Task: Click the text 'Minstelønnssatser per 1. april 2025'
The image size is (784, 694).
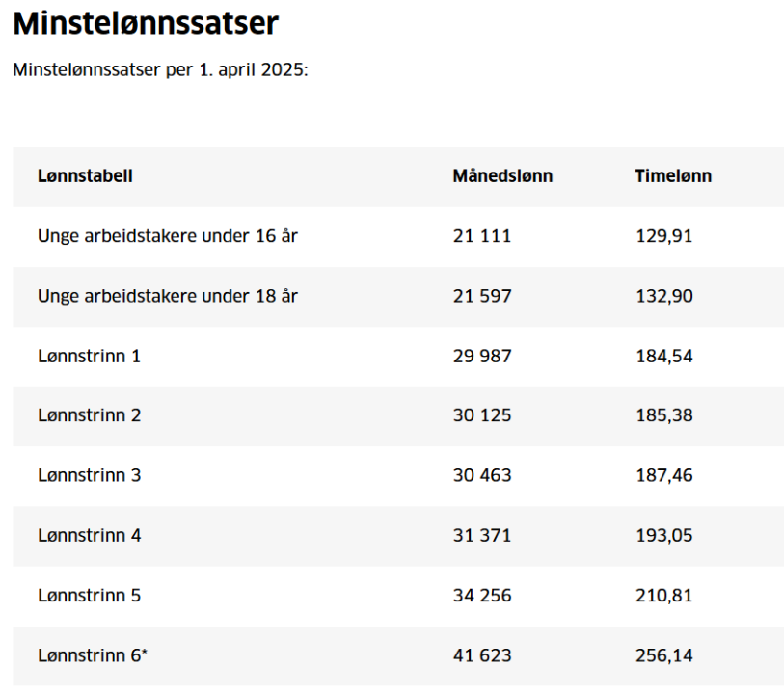Action: tap(160, 70)
